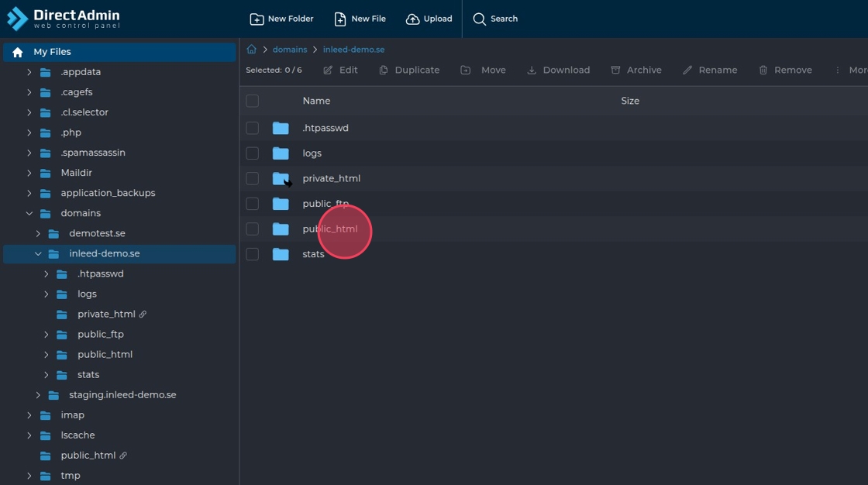Collapse the domains tree node
The height and width of the screenshot is (485, 868).
point(29,213)
